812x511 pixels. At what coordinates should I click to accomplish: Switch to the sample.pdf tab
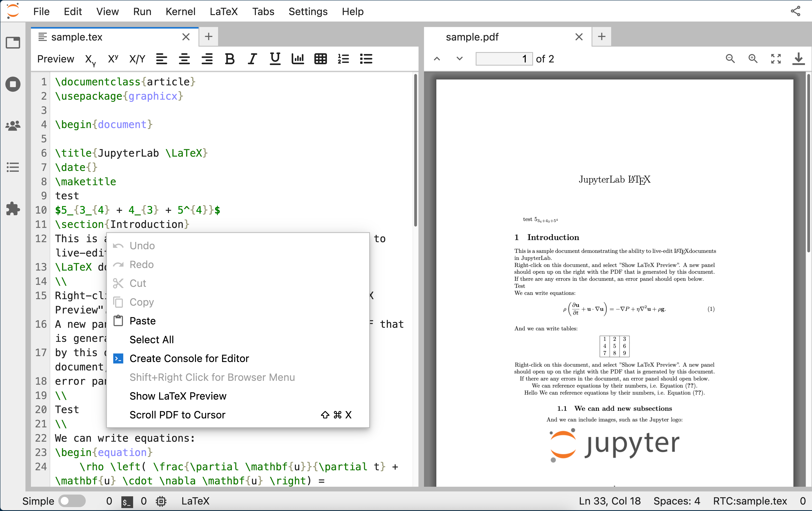[x=472, y=37]
